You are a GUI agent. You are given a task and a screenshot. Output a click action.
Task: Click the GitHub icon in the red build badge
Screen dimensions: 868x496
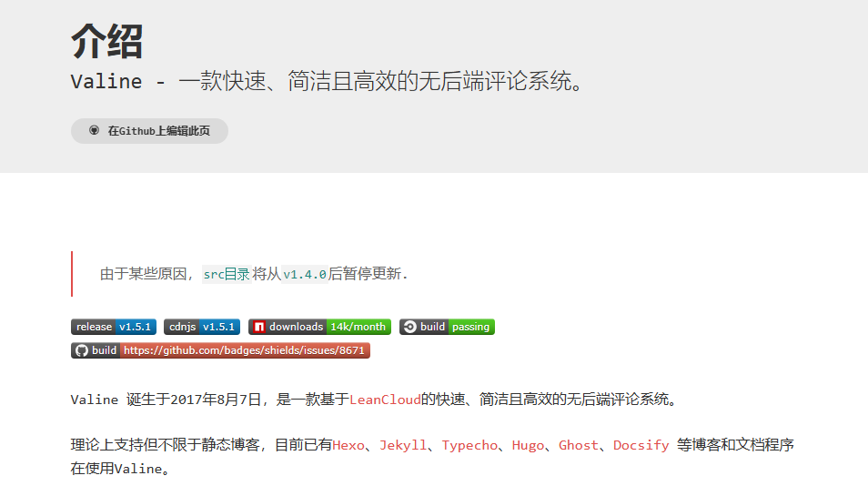(x=82, y=350)
